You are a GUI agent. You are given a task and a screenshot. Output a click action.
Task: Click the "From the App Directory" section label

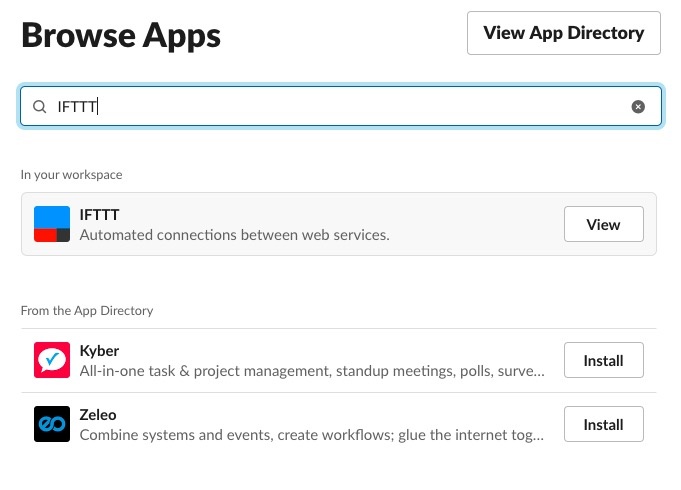click(x=87, y=311)
